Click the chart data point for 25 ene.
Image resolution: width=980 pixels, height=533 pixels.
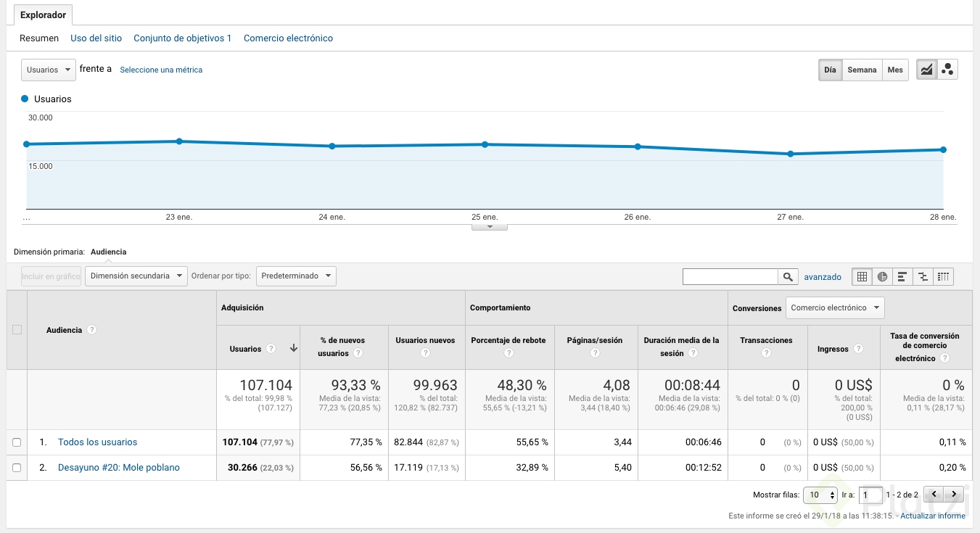(x=485, y=144)
